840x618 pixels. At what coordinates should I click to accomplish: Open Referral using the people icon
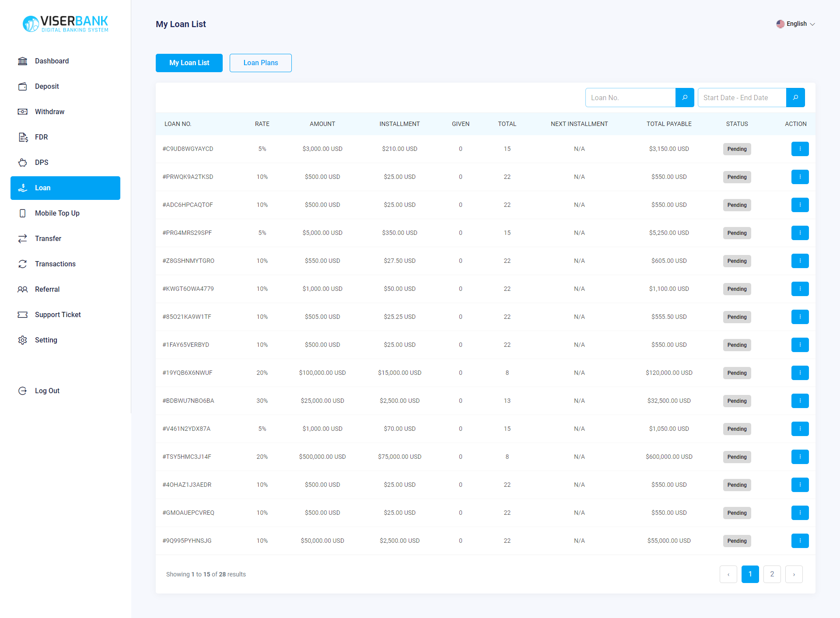coord(22,289)
